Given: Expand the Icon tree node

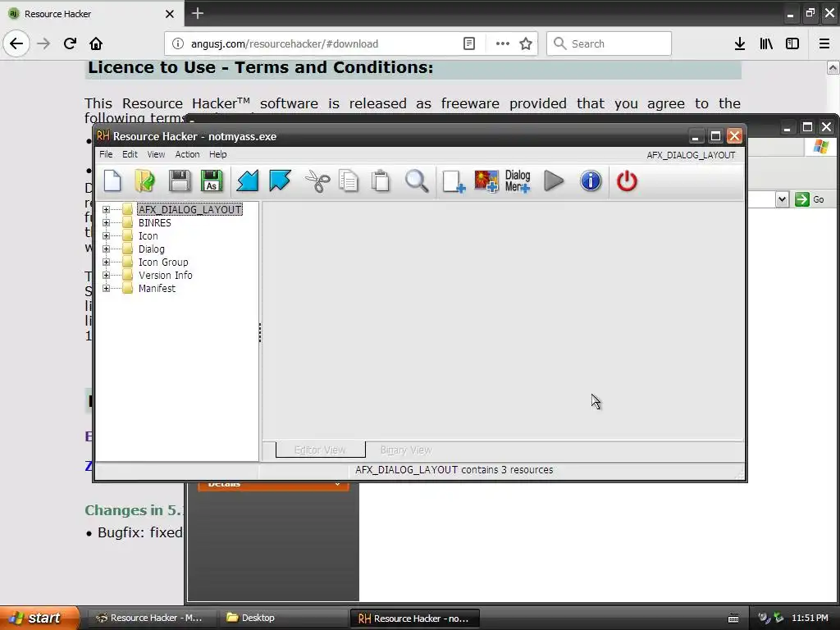Looking at the screenshot, I should [x=106, y=235].
